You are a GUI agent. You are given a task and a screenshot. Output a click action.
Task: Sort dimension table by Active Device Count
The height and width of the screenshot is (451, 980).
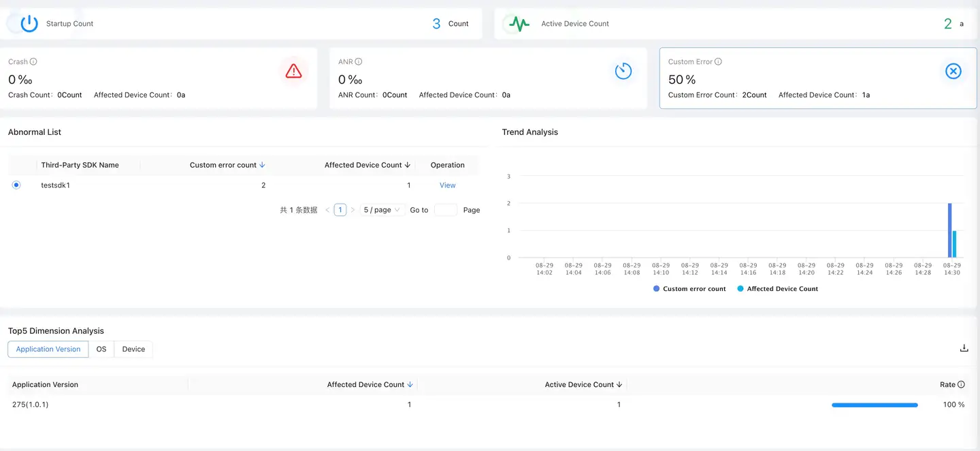pyautogui.click(x=619, y=385)
